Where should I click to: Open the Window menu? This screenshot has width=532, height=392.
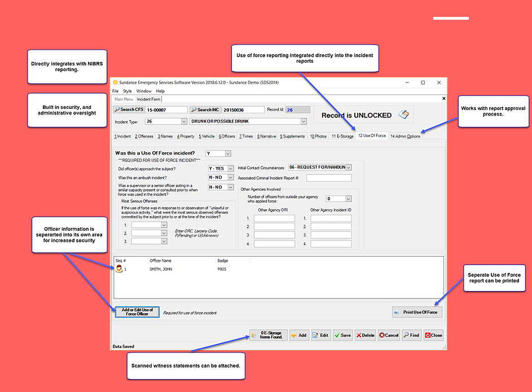[x=144, y=91]
